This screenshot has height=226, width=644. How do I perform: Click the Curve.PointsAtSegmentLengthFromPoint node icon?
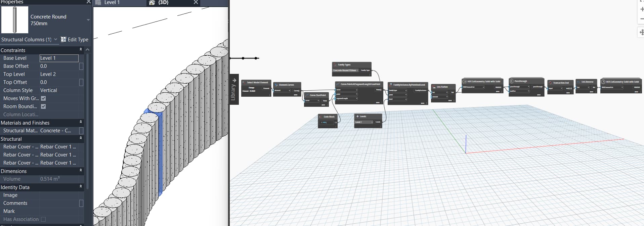tap(338, 84)
